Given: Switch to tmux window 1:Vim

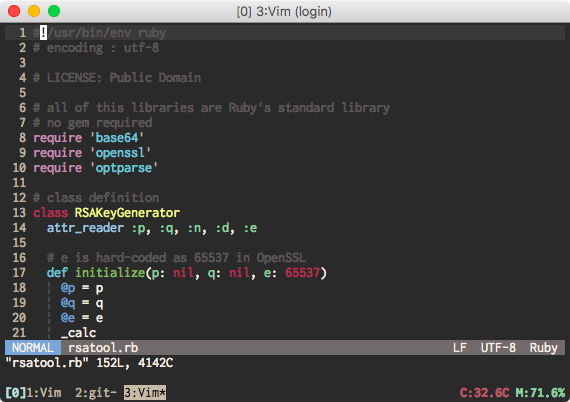Looking at the screenshot, I should (44, 393).
